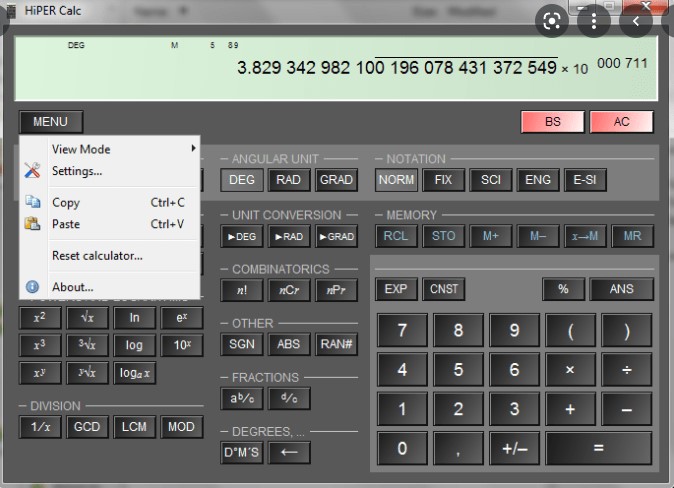Image resolution: width=674 pixels, height=488 pixels.
Task: Click the LCM division key
Action: coord(135,427)
